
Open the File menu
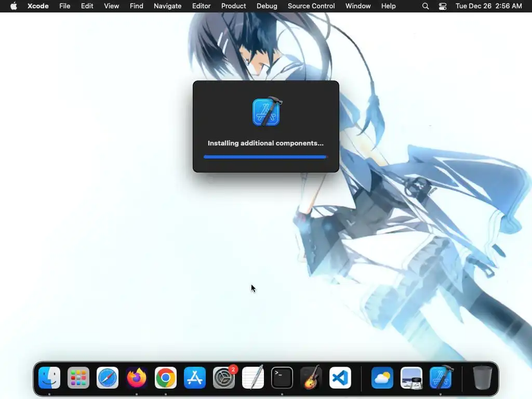click(65, 6)
